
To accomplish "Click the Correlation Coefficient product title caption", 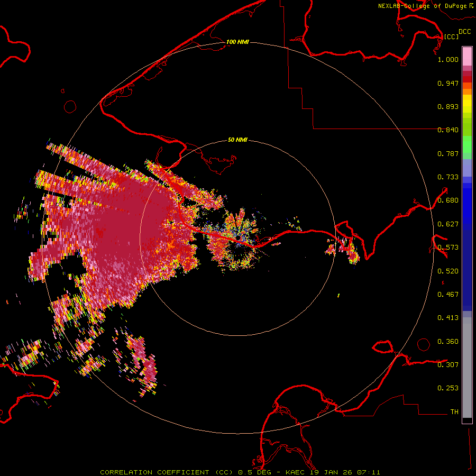I will (240, 472).
